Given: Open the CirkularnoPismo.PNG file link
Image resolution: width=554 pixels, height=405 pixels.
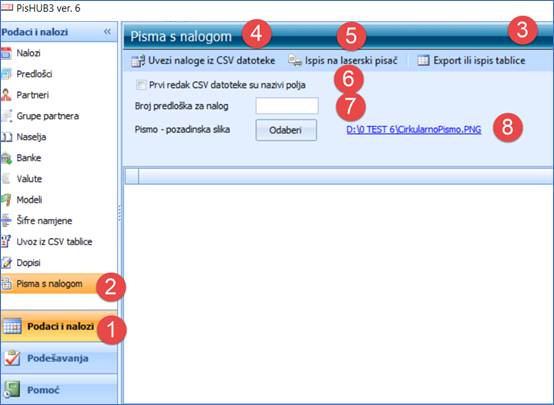Looking at the screenshot, I should pyautogui.click(x=414, y=130).
